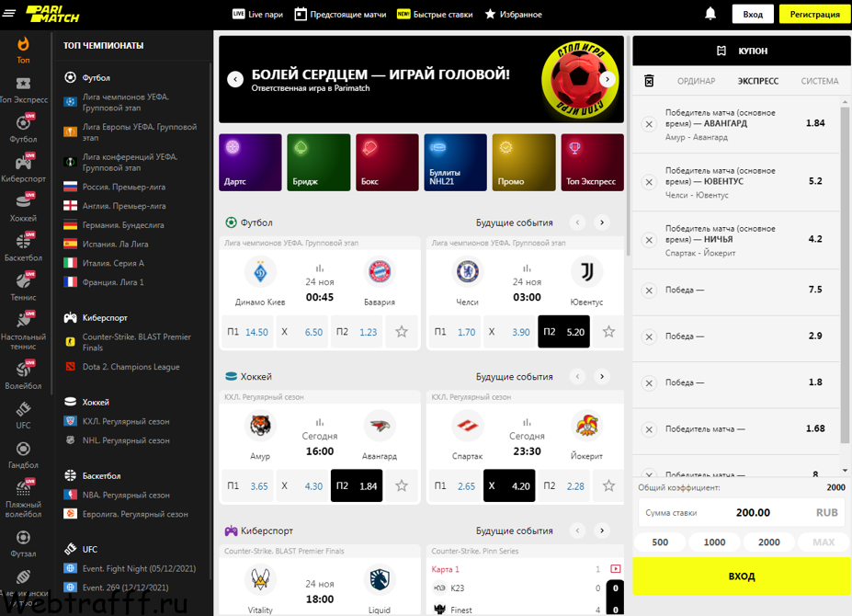
Task: Open the Топ sidebar flame icon
Action: [x=23, y=44]
